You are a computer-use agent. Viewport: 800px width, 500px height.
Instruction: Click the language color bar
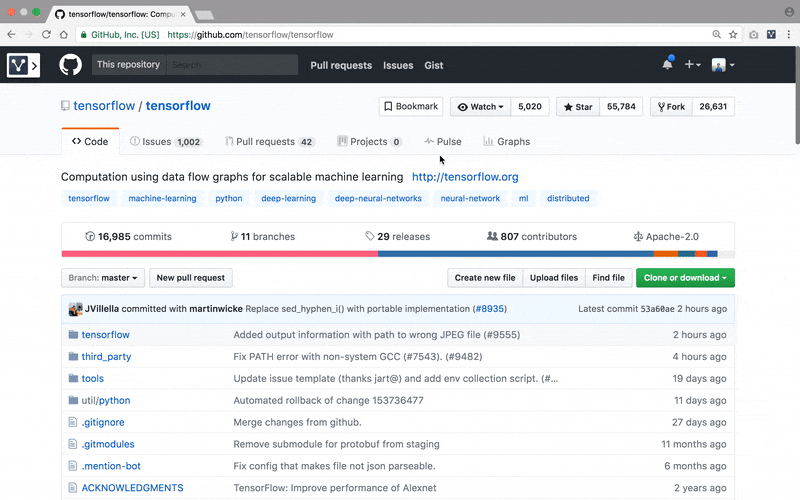pos(400,254)
